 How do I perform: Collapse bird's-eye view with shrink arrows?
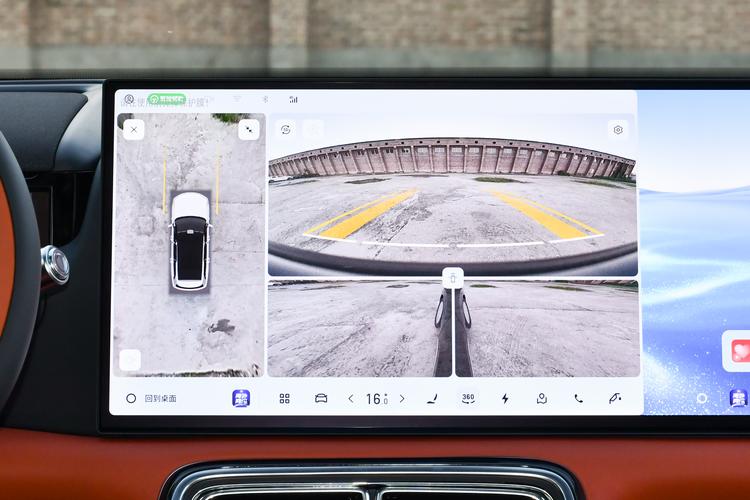[249, 130]
